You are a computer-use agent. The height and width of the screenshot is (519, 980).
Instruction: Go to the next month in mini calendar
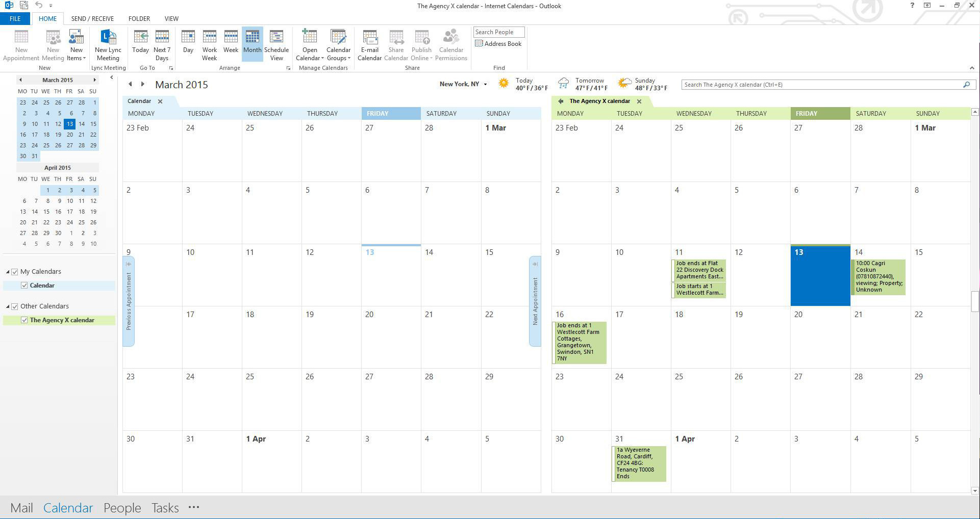pos(94,80)
